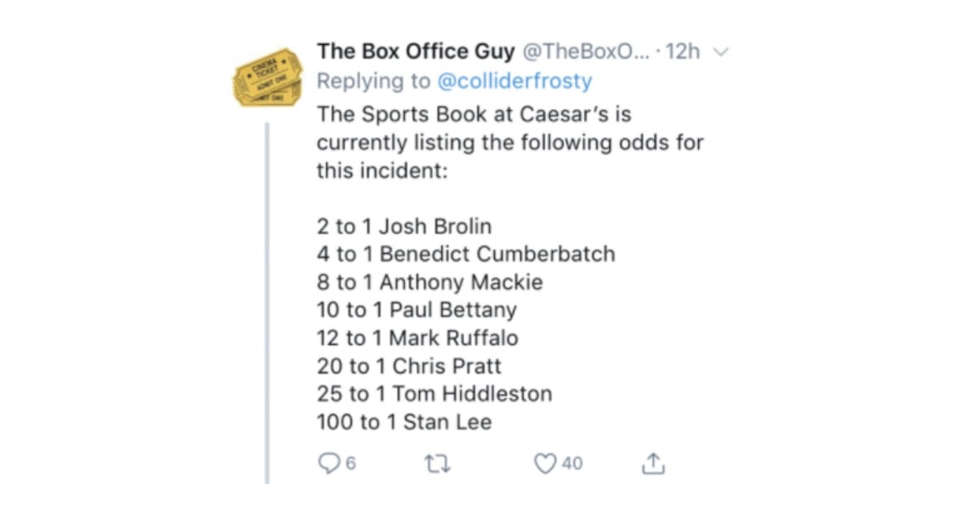Screen dimensions: 980x514
Task: Click the 4 to 1 Benedict Cumberbatch line
Action: tap(465, 254)
